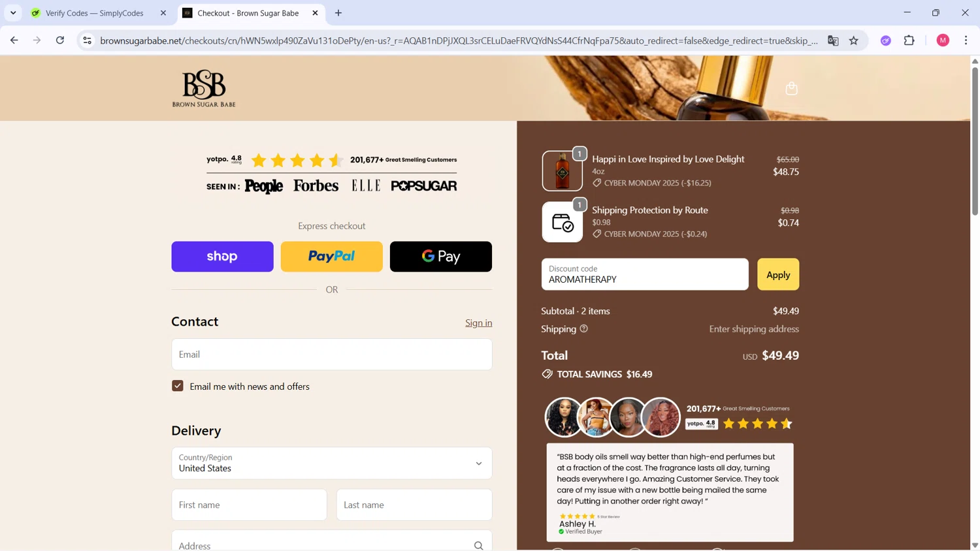Image resolution: width=980 pixels, height=551 pixels.
Task: Click the ELLE logo
Action: [366, 186]
